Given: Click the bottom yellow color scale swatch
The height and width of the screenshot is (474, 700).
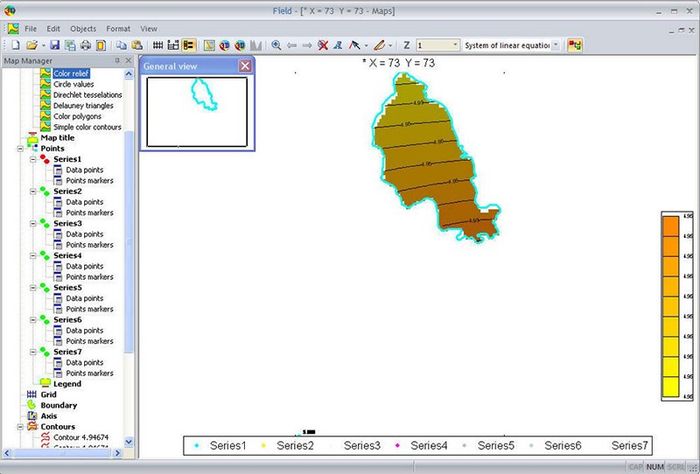Looking at the screenshot, I should 671,387.
